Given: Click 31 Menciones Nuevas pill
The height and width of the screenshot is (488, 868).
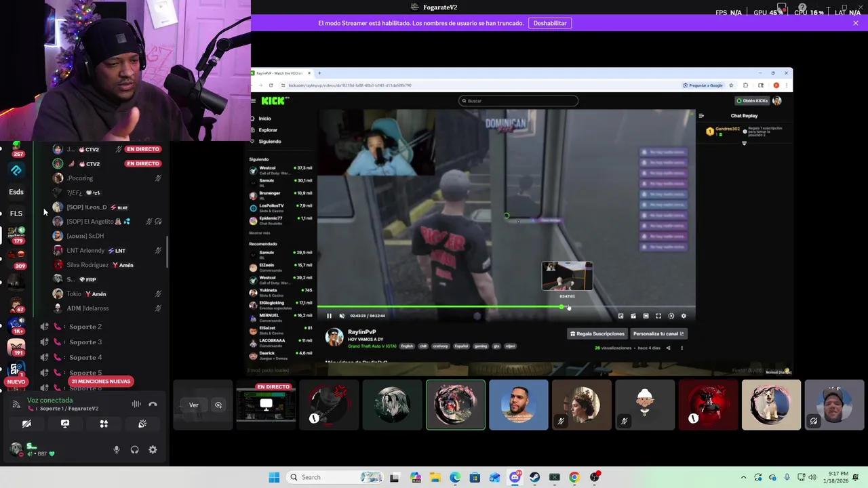Looking at the screenshot, I should tap(101, 382).
